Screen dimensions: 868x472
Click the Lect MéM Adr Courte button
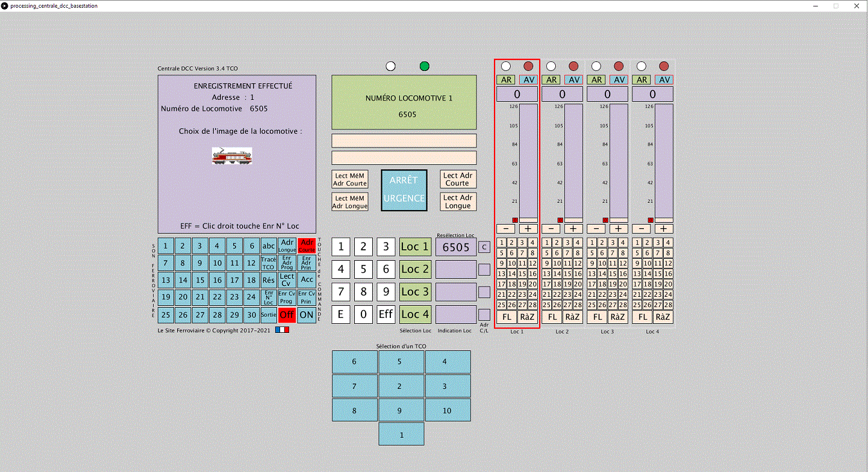tap(350, 179)
